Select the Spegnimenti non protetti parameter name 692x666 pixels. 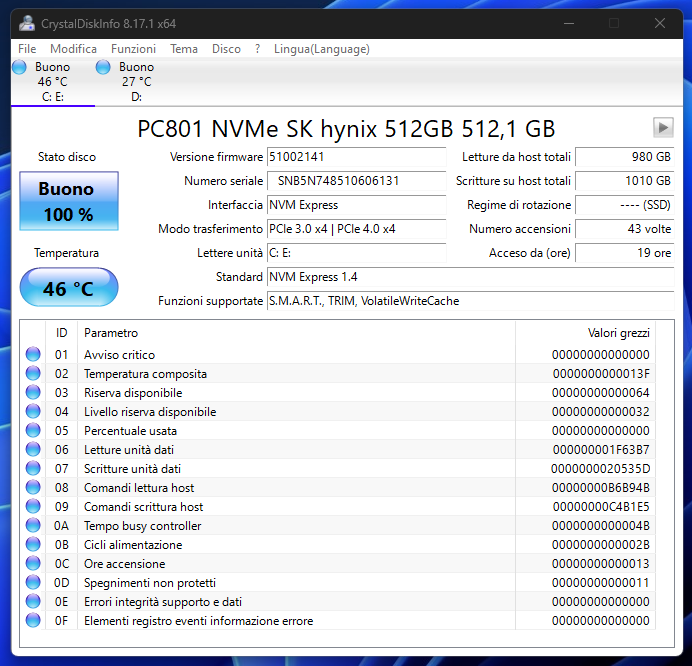(x=150, y=583)
